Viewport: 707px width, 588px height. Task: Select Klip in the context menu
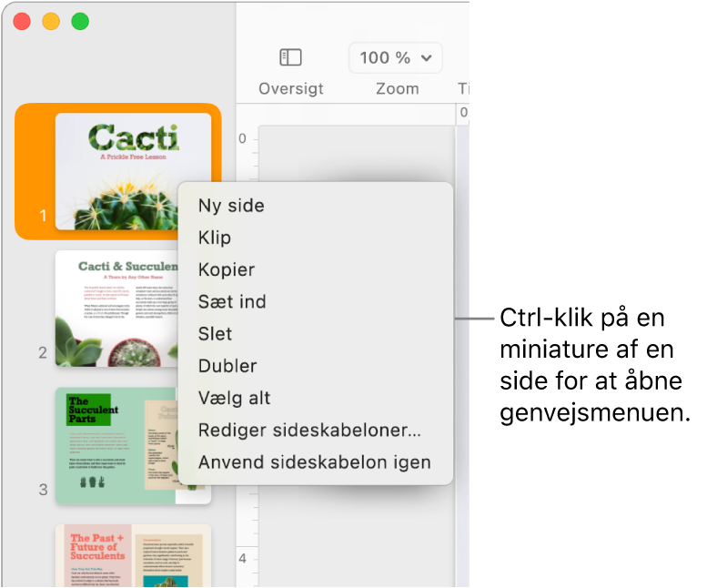[x=316, y=238]
